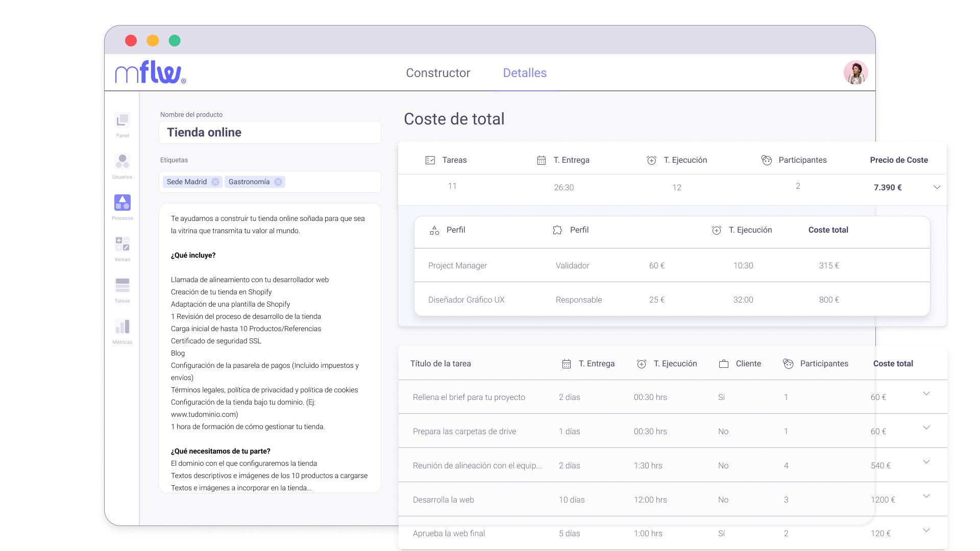Click the Validador role cell

(572, 266)
